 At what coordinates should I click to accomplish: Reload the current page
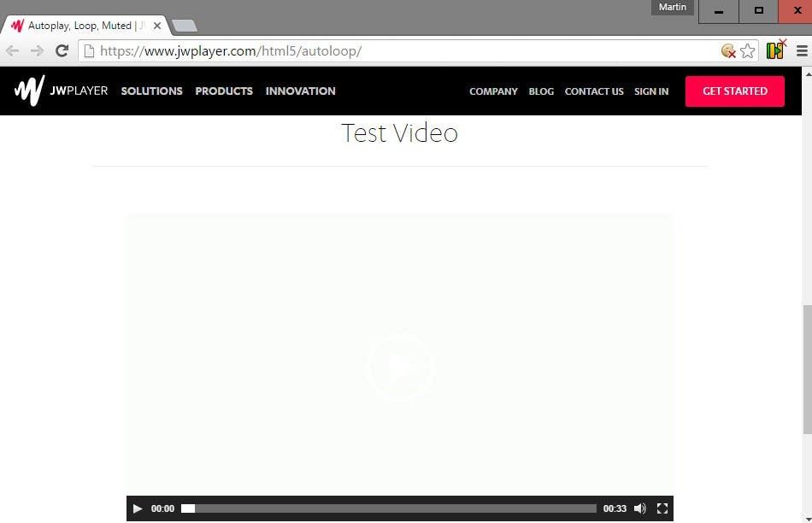pyautogui.click(x=62, y=50)
